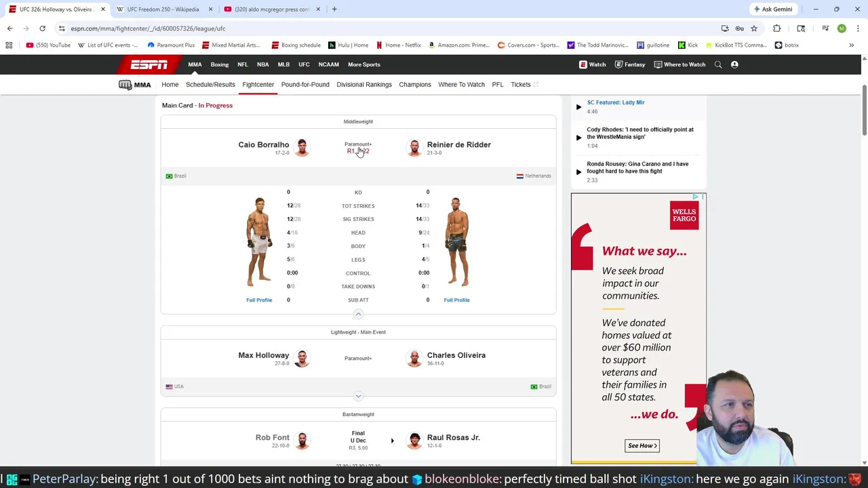Open the Chrome extensions puzzle icon
The width and height of the screenshot is (868, 488).
(x=777, y=28)
